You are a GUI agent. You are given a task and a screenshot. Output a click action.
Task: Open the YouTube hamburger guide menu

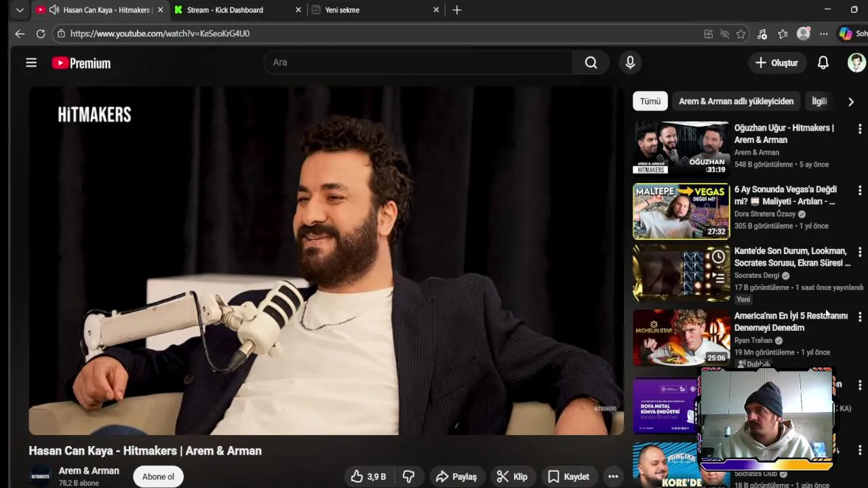click(31, 63)
